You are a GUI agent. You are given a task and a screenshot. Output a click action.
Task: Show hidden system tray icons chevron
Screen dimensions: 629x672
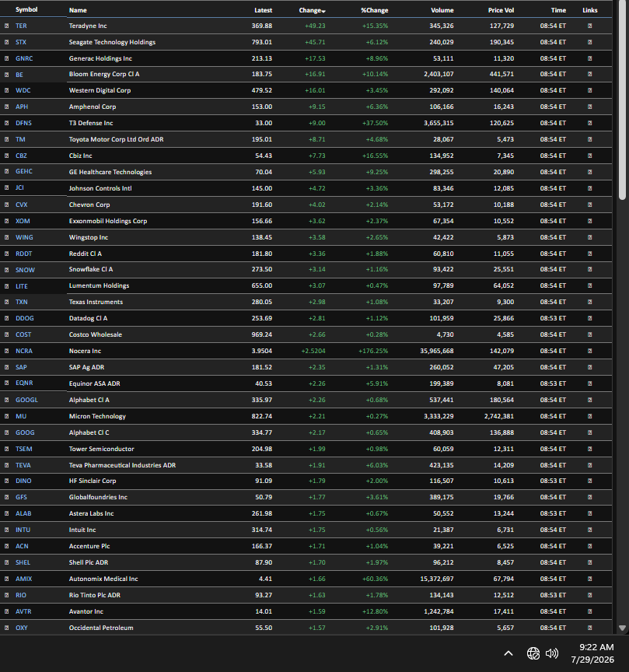[508, 653]
